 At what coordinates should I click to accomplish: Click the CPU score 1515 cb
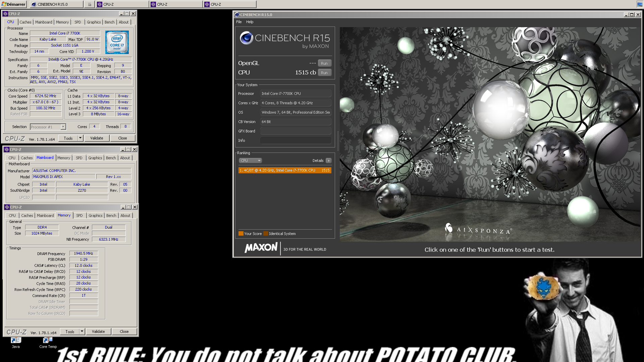305,72
